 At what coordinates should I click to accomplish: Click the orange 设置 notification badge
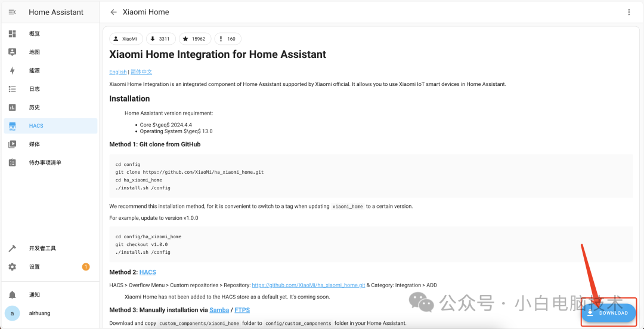(x=86, y=267)
